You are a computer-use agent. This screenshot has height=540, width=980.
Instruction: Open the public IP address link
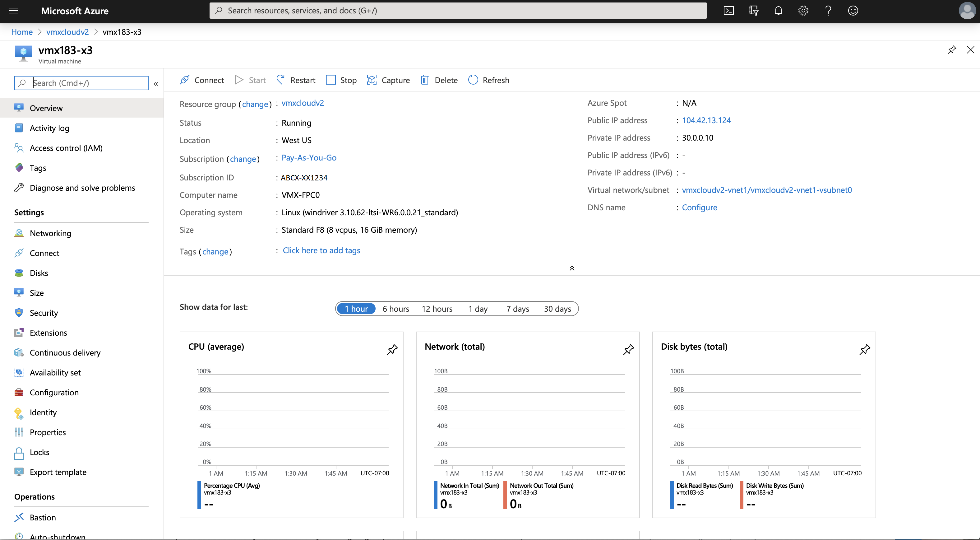(706, 120)
